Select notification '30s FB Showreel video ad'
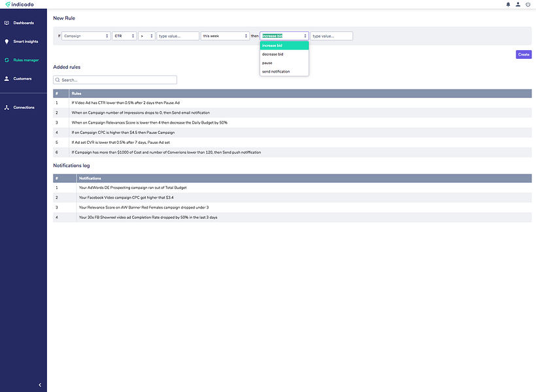 pyautogui.click(x=292, y=218)
